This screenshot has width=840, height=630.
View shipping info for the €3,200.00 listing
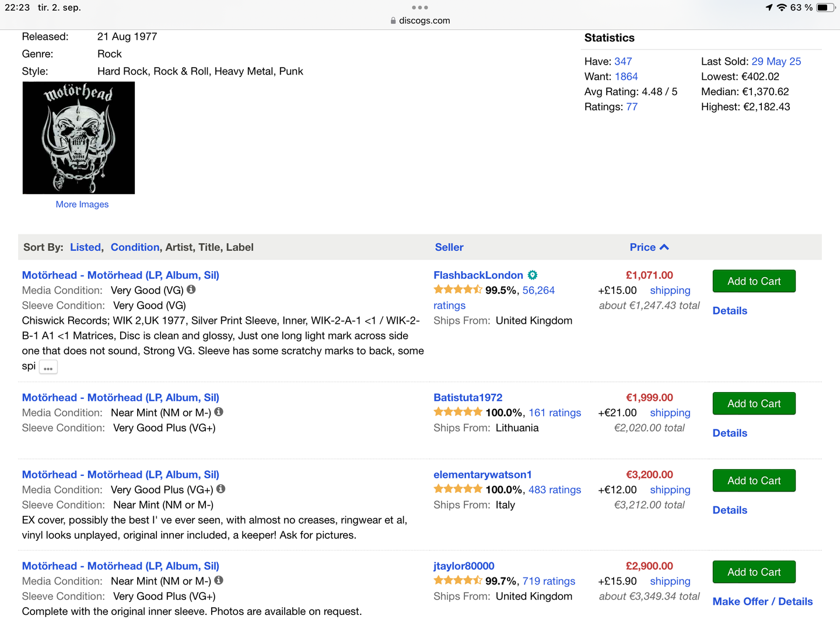click(670, 490)
